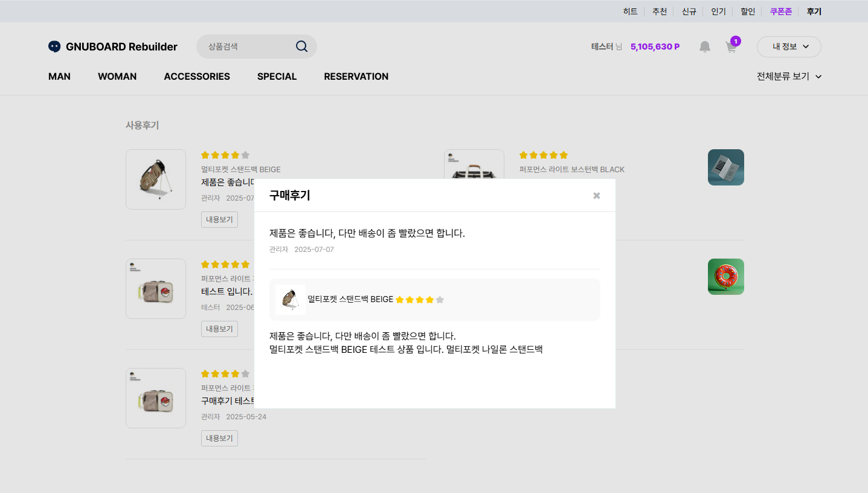
Task: Expand 전체분류 보기 category list
Action: [x=789, y=77]
